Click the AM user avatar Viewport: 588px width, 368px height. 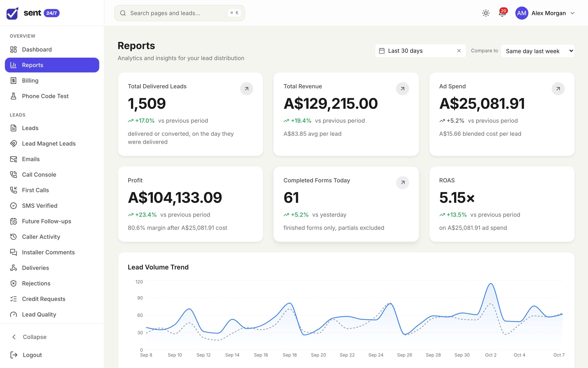[x=521, y=13]
